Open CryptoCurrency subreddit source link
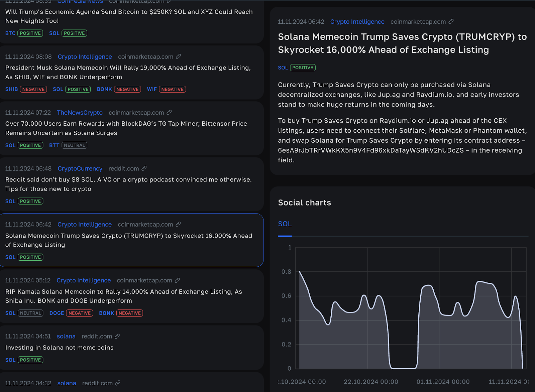Screen dimensions: 535x392 coord(80,169)
